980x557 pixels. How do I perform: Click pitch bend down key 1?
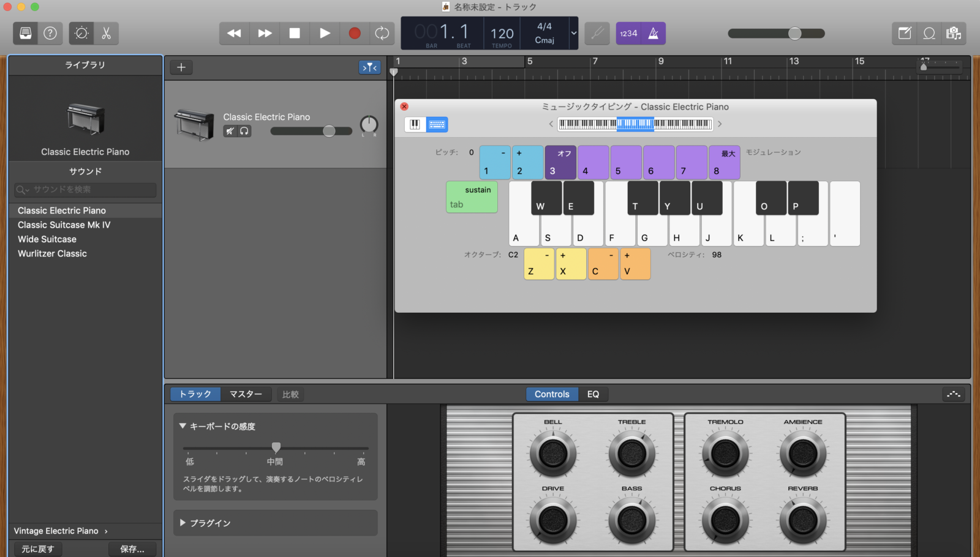[495, 162]
